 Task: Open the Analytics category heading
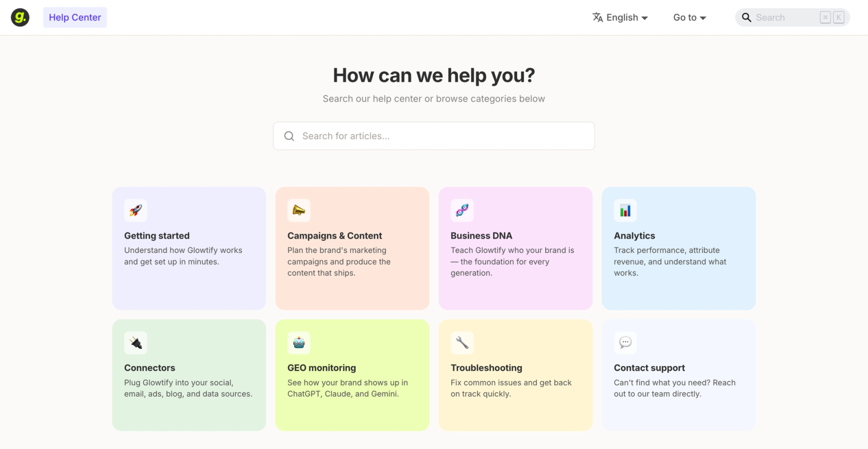[x=635, y=236]
